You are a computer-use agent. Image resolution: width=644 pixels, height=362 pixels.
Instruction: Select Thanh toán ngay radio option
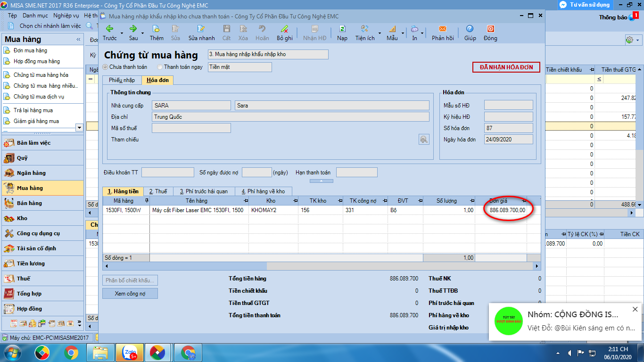point(160,67)
